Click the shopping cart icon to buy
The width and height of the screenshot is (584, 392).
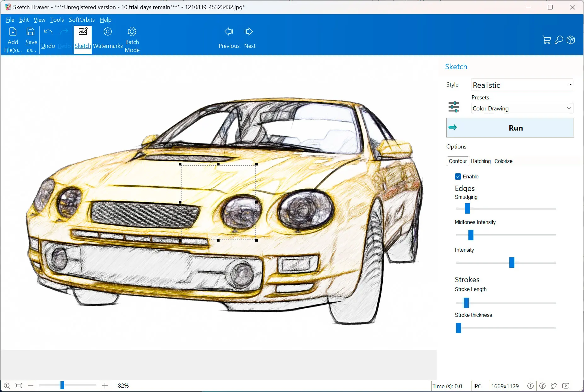pyautogui.click(x=547, y=40)
